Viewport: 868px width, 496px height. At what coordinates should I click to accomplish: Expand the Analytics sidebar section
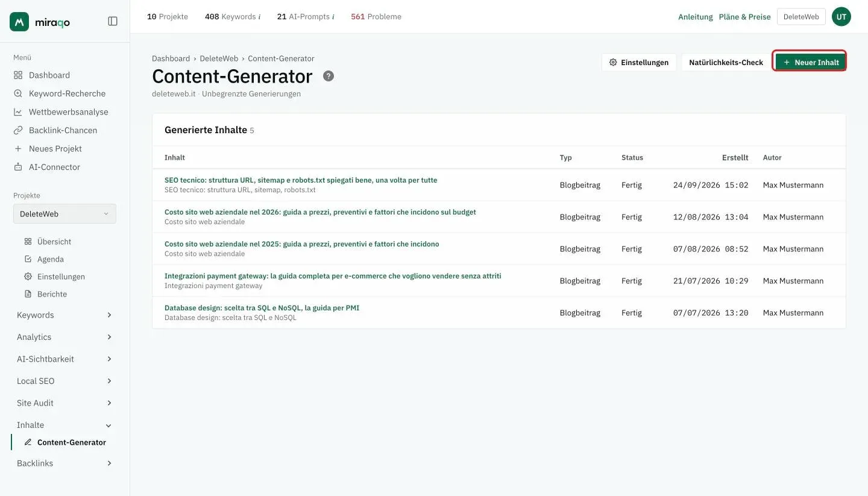pyautogui.click(x=64, y=337)
